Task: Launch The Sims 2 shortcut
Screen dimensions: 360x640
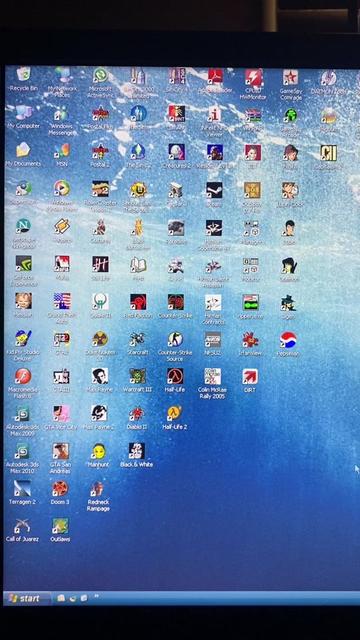Action: pyautogui.click(x=138, y=151)
